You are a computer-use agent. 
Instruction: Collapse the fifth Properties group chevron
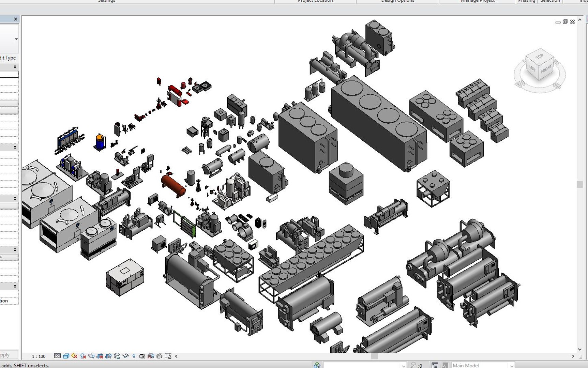[x=15, y=286]
